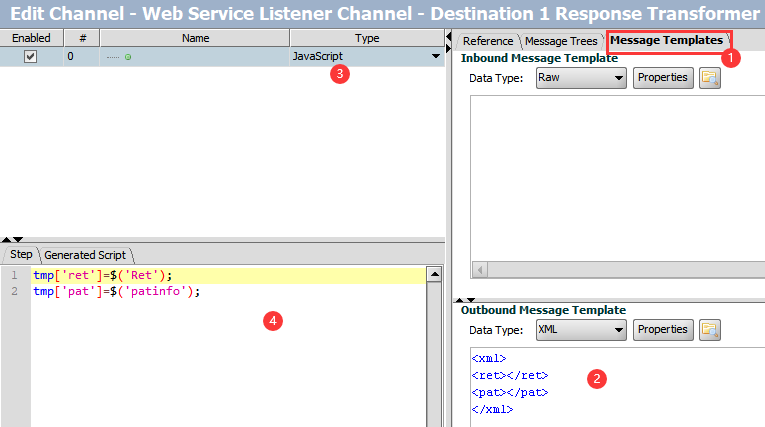Click the # column header
Viewport: 765px width, 427px height.
click(x=82, y=38)
